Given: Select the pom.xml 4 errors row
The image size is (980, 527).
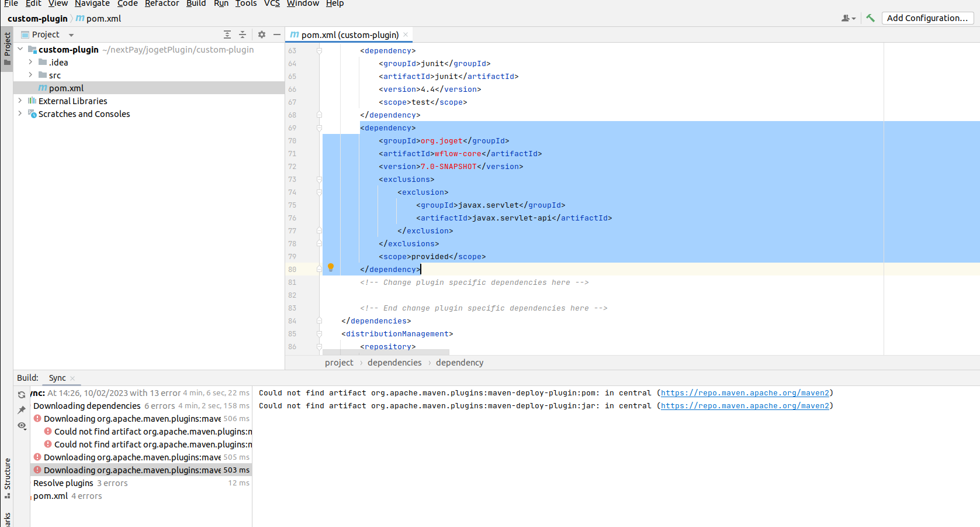Looking at the screenshot, I should pos(141,496).
